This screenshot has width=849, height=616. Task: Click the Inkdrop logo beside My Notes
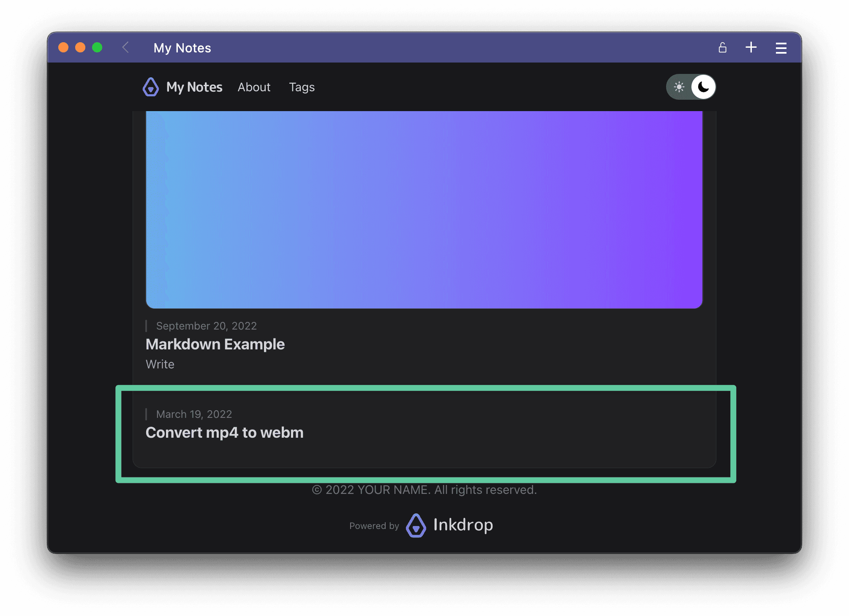(151, 87)
